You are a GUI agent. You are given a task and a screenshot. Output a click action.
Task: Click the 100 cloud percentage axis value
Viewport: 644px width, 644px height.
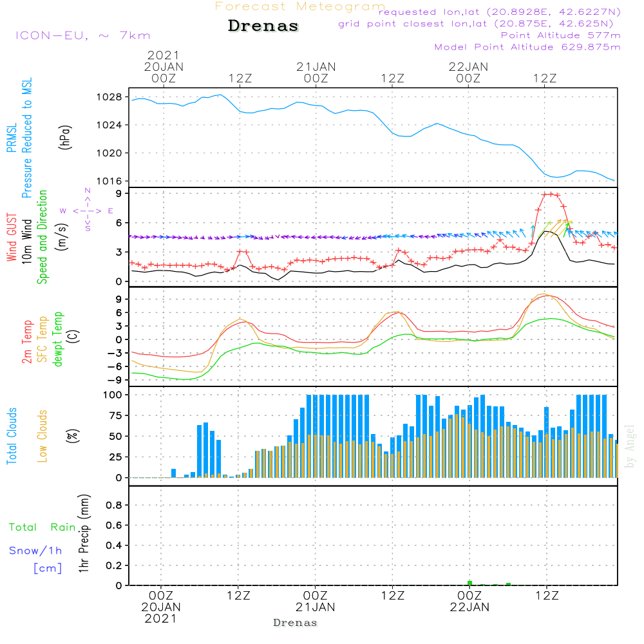click(113, 395)
